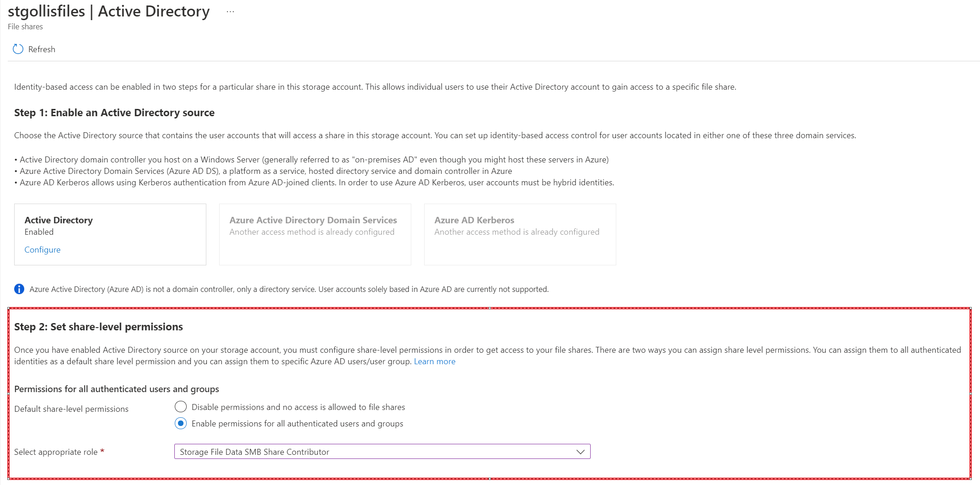Image resolution: width=980 pixels, height=485 pixels.
Task: Click the Step 2 share-level permissions heading
Action: point(98,327)
